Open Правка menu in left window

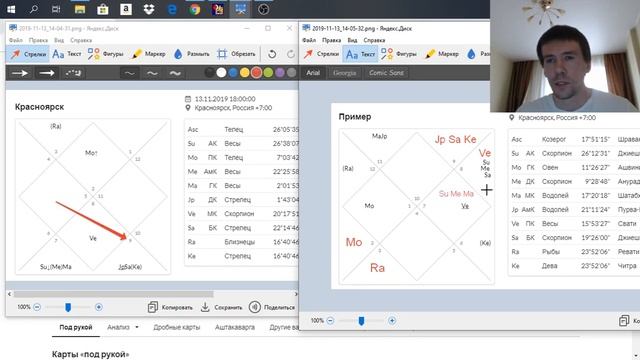[x=38, y=40]
